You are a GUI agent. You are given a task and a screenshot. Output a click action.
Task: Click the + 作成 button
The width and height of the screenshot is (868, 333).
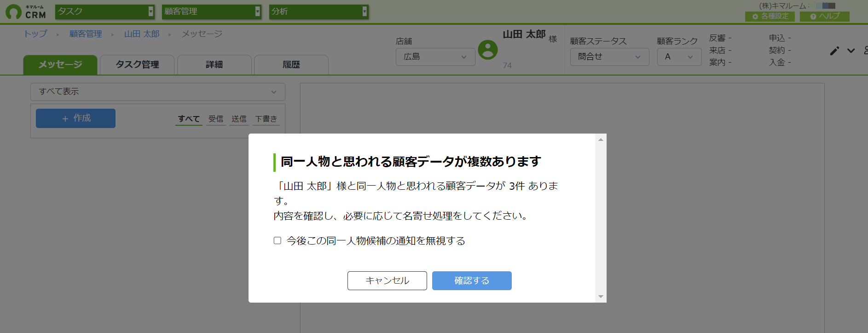pos(75,118)
